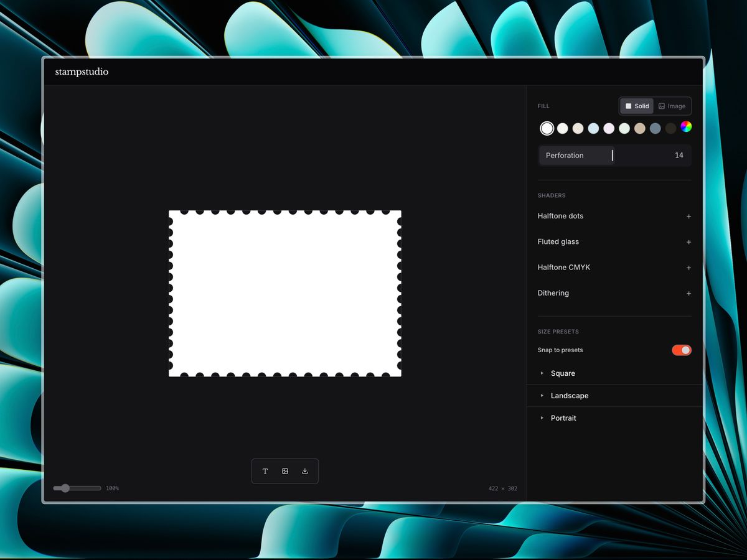Open the rainbow custom color picker
The width and height of the screenshot is (747, 560).
tap(686, 127)
